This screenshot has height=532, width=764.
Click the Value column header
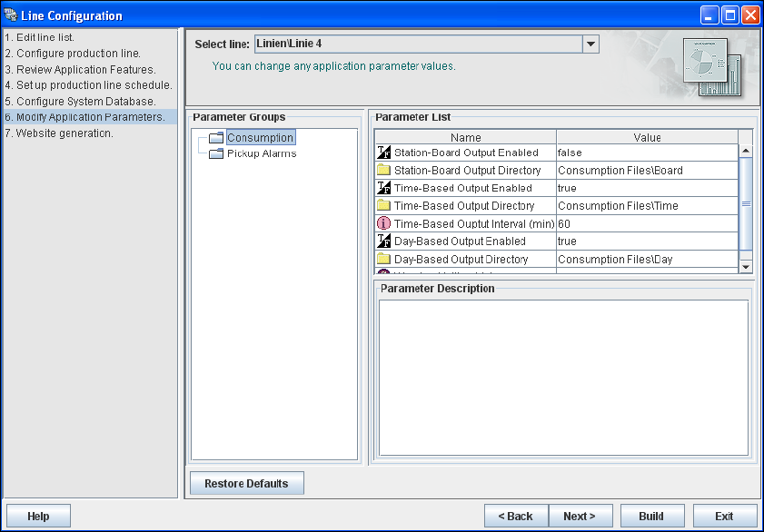[647, 137]
